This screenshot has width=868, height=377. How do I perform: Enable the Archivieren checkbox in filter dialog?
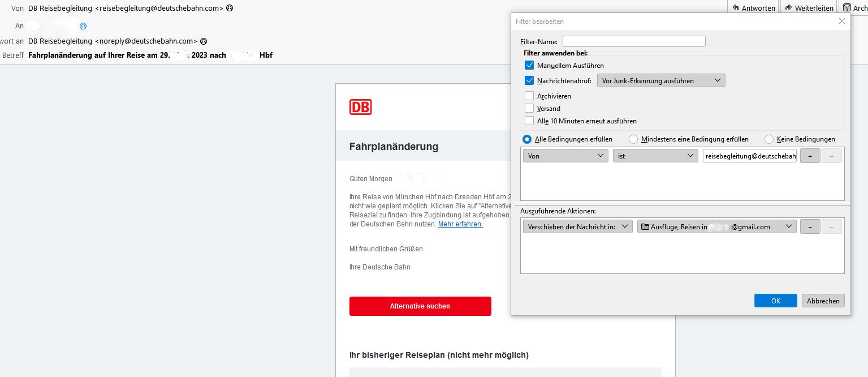529,96
